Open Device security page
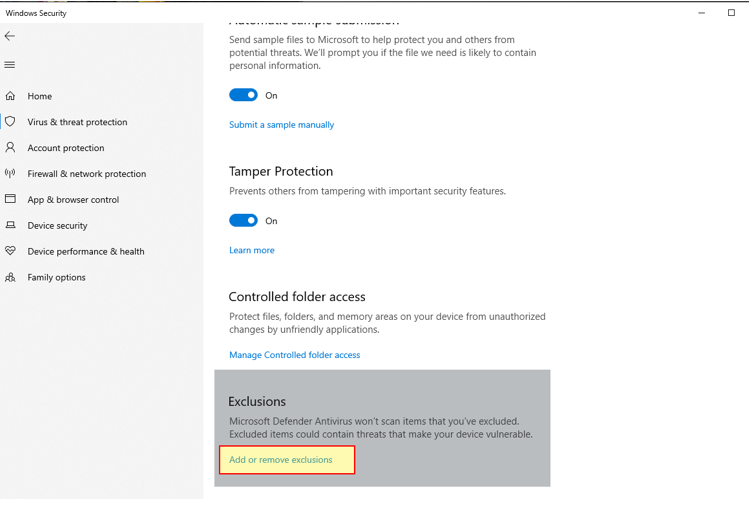This screenshot has width=749, height=506. (57, 226)
